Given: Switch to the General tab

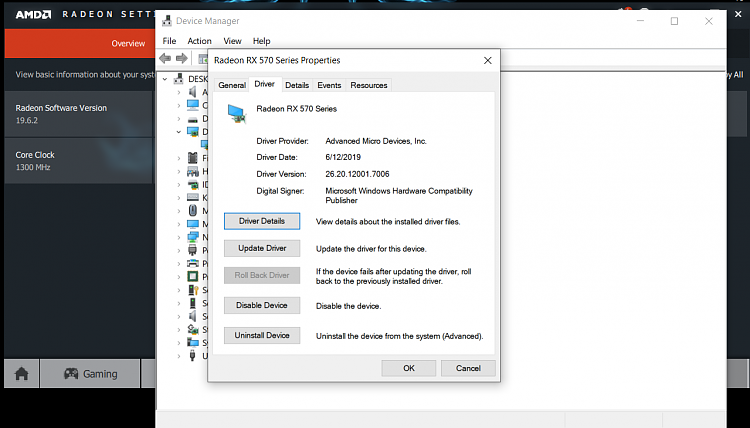Looking at the screenshot, I should pyautogui.click(x=232, y=85).
